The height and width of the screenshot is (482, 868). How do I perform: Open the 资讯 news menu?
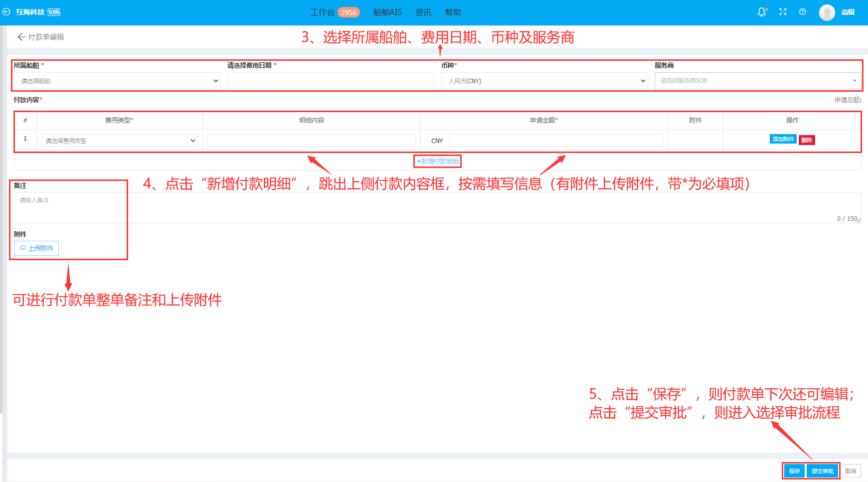point(423,12)
